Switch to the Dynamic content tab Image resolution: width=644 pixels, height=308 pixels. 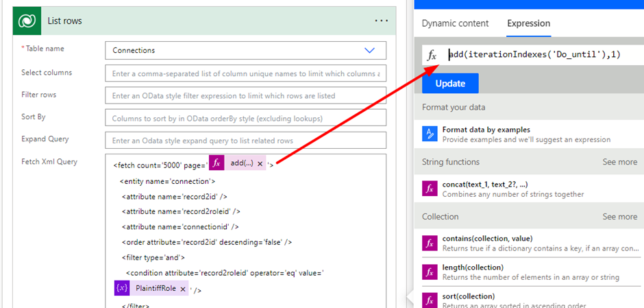[x=455, y=23]
